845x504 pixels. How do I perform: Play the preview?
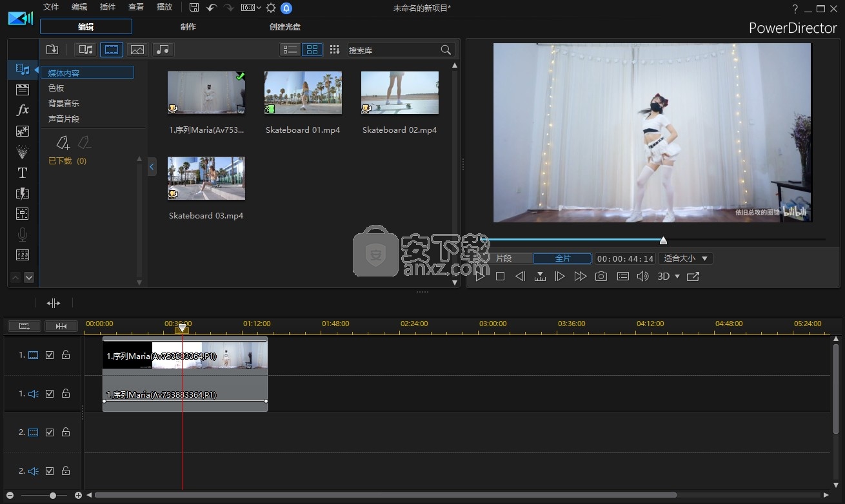[x=481, y=276]
